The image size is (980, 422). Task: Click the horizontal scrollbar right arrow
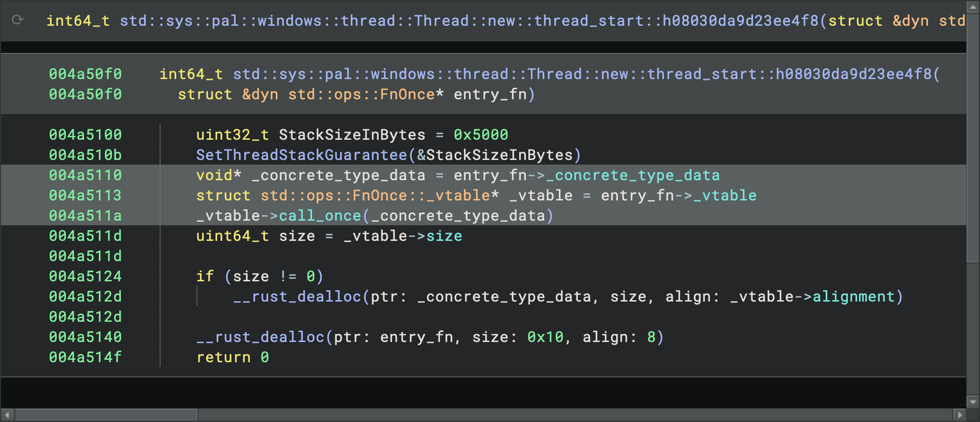tap(960, 415)
